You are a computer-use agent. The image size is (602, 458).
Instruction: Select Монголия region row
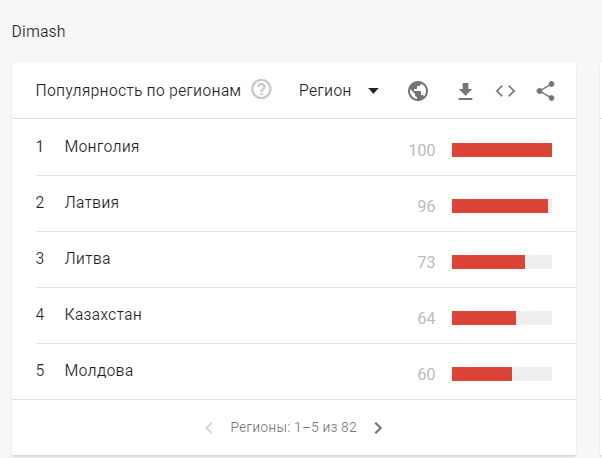pyautogui.click(x=294, y=147)
